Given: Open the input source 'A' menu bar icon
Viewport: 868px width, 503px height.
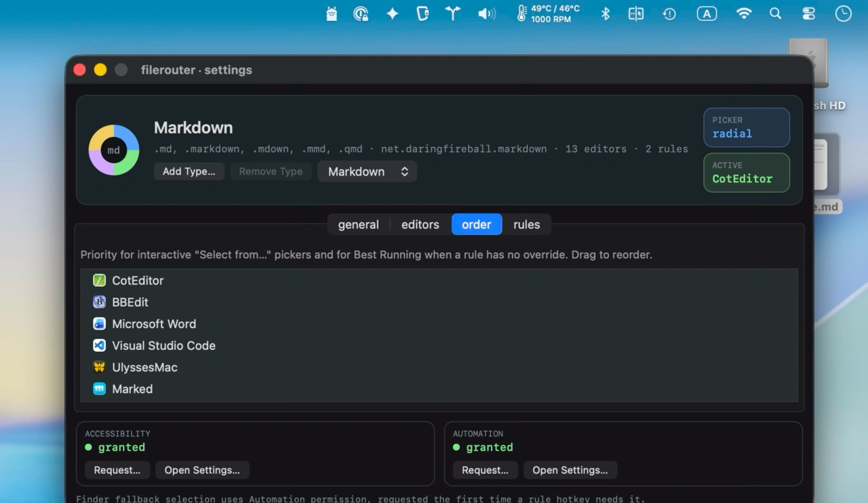Looking at the screenshot, I should (x=707, y=14).
